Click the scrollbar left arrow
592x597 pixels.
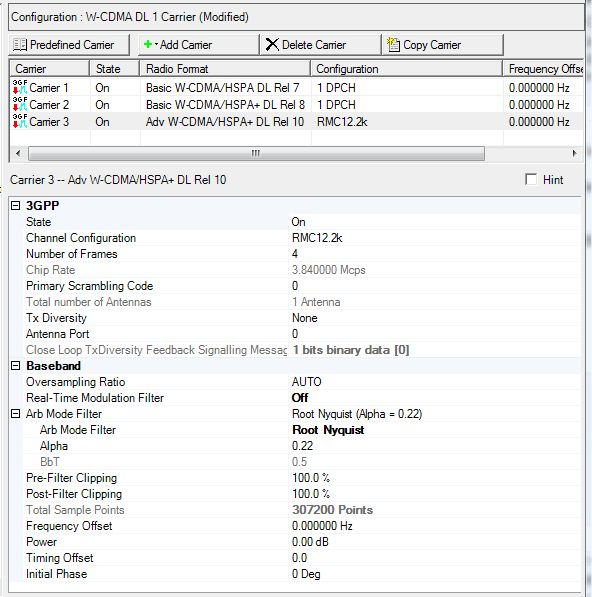click(18, 154)
